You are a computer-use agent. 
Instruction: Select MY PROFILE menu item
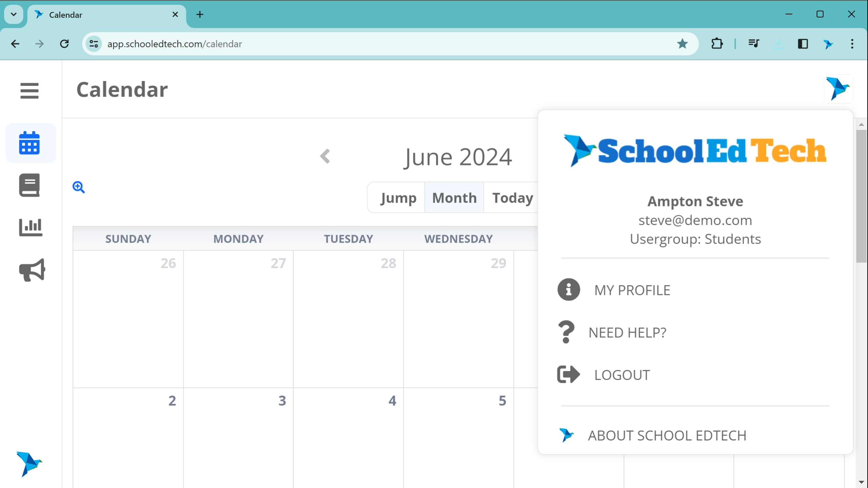[632, 290]
